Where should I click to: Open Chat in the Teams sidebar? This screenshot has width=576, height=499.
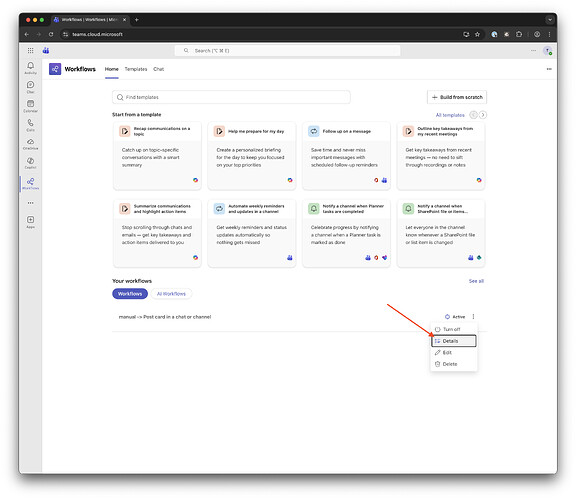tap(30, 87)
